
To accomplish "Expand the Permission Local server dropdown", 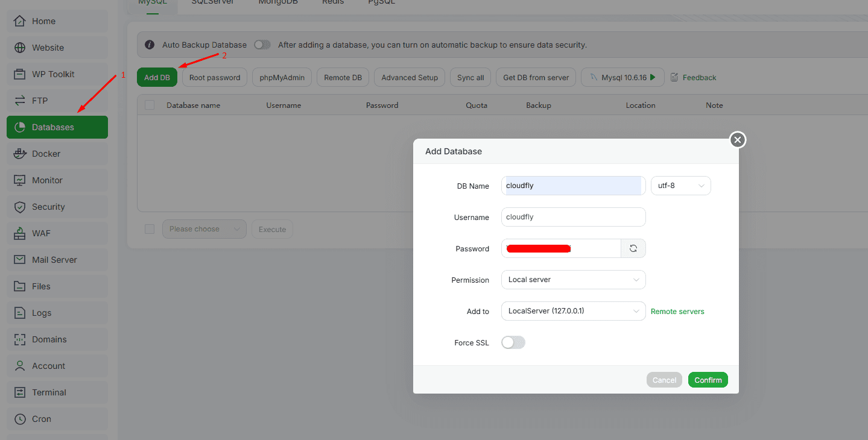I will 573,280.
